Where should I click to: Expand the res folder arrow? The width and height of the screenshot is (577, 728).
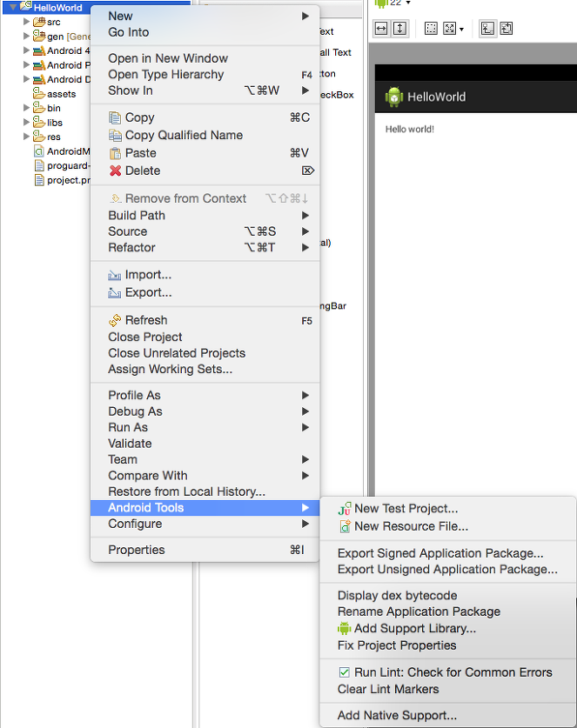click(x=26, y=137)
